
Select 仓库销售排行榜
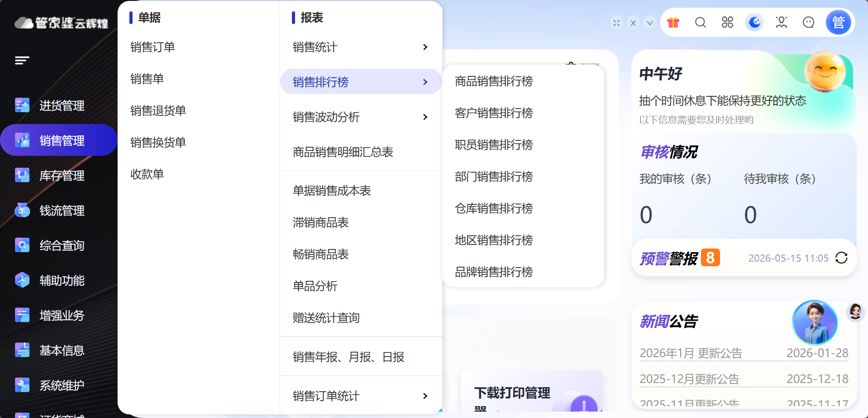coord(494,209)
